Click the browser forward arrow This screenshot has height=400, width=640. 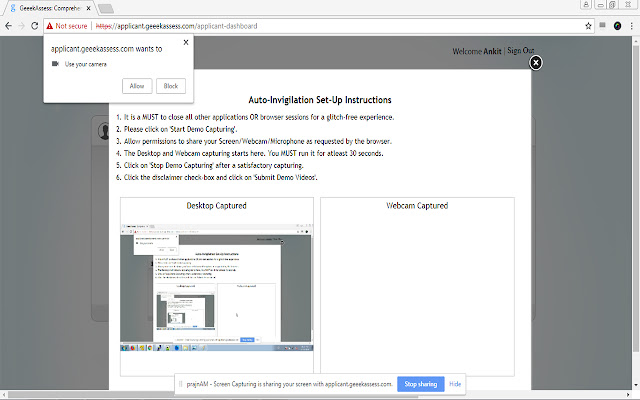coord(22,24)
